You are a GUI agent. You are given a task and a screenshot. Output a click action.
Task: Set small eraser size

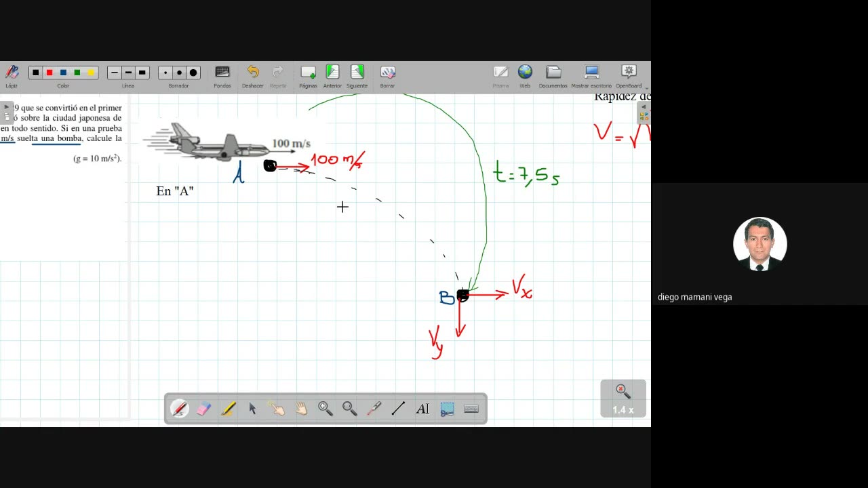tap(165, 73)
